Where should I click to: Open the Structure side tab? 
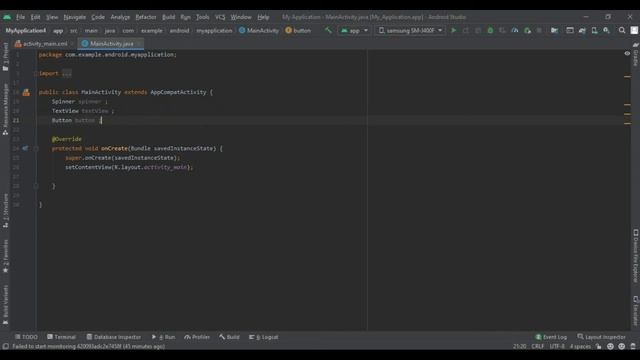pyautogui.click(x=5, y=211)
